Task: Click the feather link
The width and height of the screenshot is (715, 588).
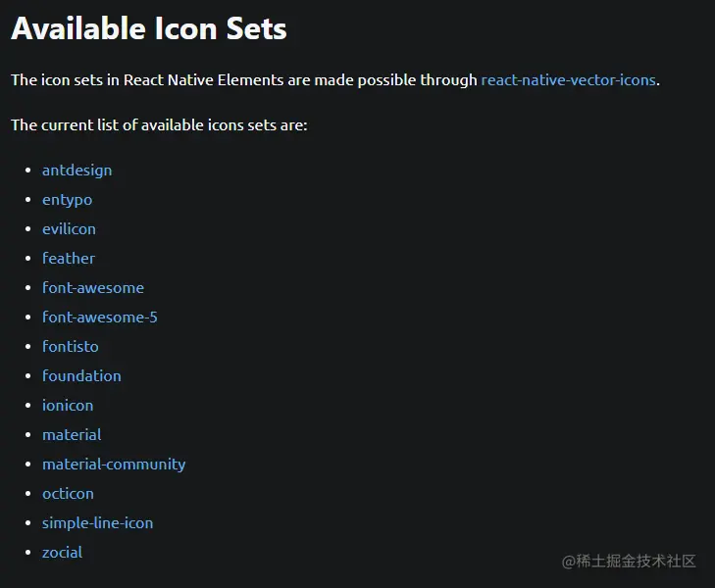Action: (x=69, y=259)
